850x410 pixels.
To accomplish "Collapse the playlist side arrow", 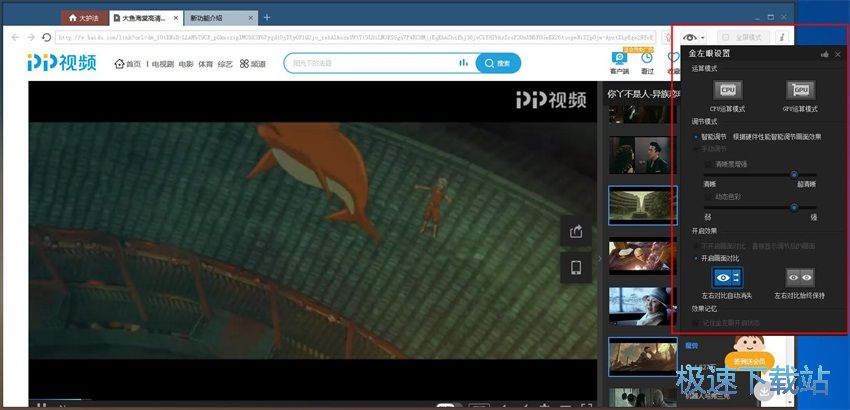I will click(600, 259).
